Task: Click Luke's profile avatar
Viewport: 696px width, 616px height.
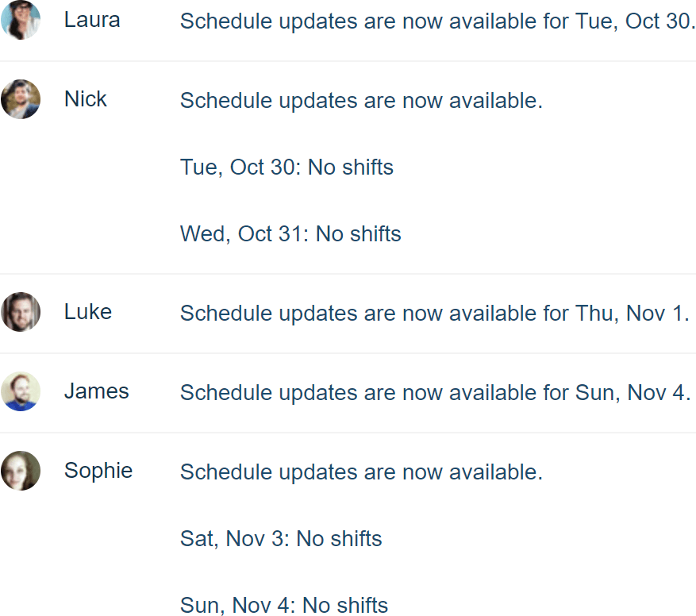Action: coord(21,312)
